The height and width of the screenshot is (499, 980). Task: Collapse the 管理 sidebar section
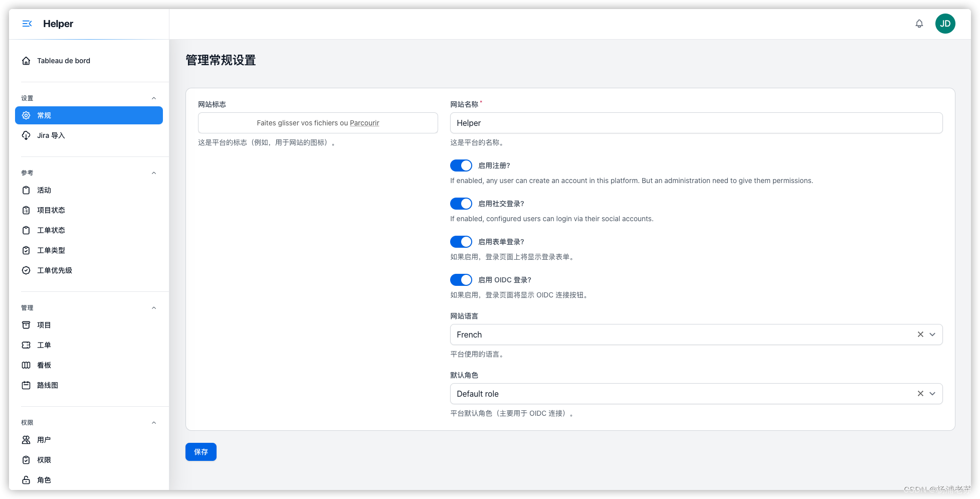pyautogui.click(x=154, y=308)
